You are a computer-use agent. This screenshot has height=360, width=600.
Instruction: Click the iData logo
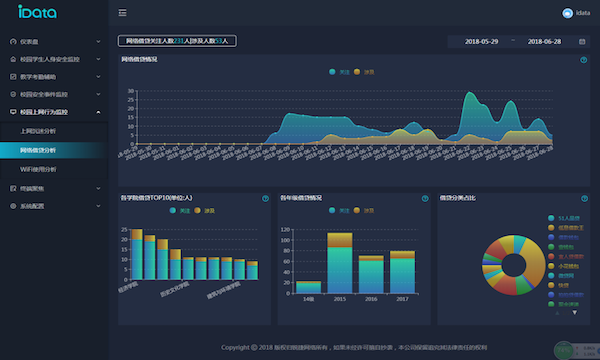[38, 12]
